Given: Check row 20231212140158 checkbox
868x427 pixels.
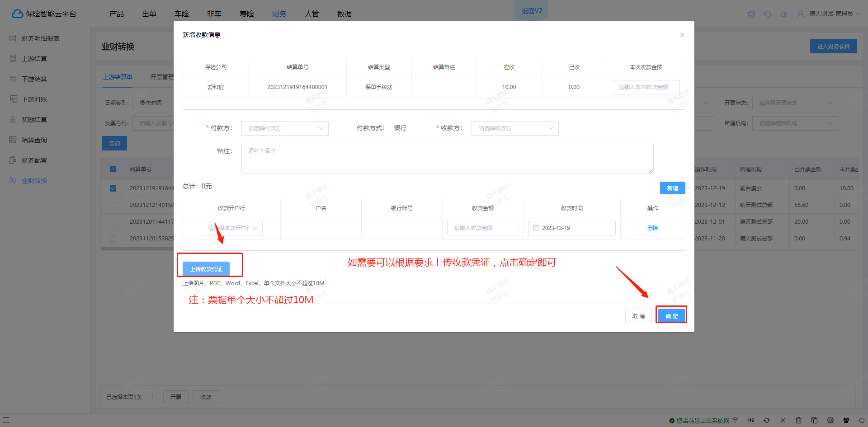Looking at the screenshot, I should [x=113, y=205].
